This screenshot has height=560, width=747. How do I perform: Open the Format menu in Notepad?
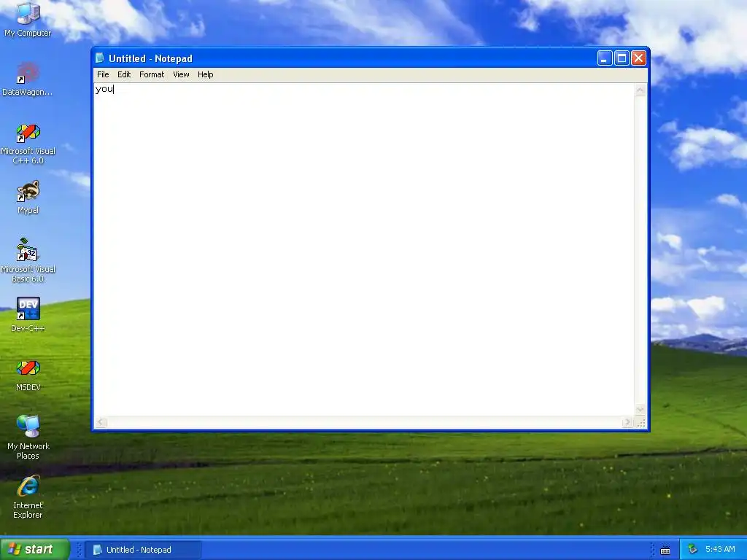pyautogui.click(x=152, y=74)
